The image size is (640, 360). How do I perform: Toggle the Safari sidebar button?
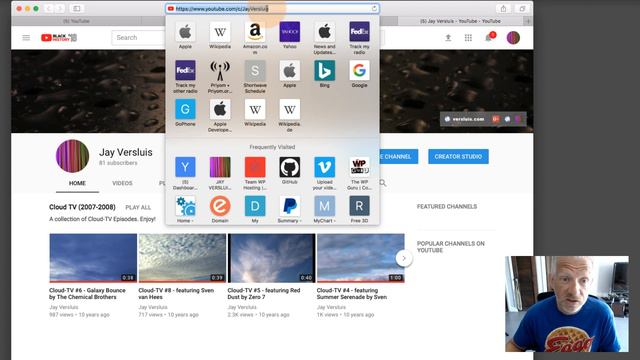(77, 9)
